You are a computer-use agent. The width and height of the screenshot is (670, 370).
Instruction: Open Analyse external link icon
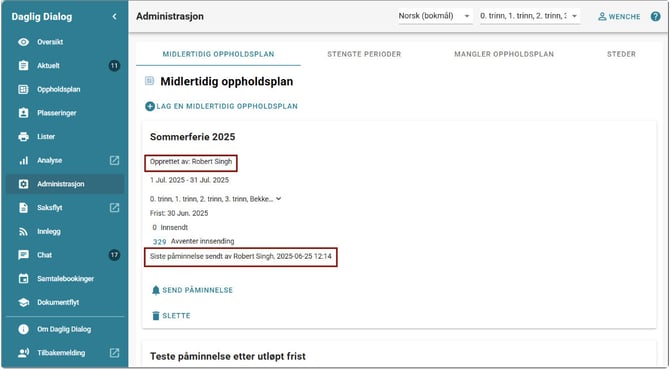click(114, 161)
